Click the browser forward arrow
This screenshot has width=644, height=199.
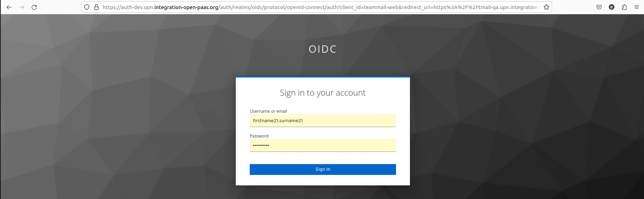22,7
